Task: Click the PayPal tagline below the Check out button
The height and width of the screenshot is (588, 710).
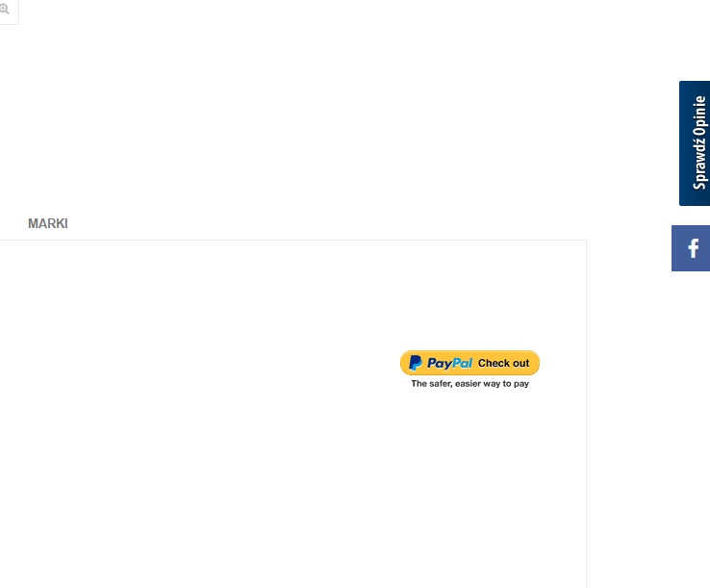Action: click(469, 383)
